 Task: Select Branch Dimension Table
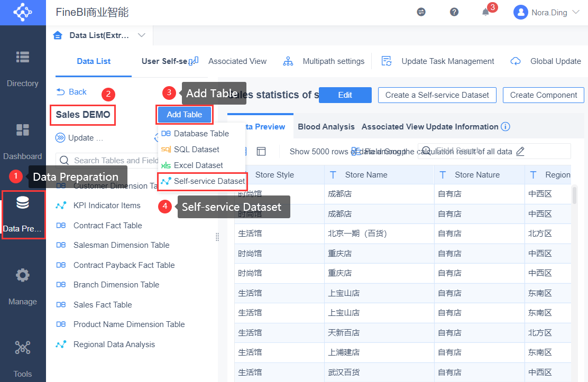(x=116, y=285)
